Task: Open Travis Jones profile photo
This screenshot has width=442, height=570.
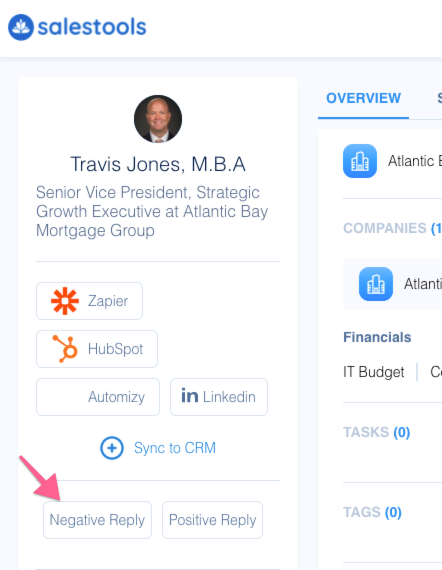Action: pyautogui.click(x=158, y=119)
